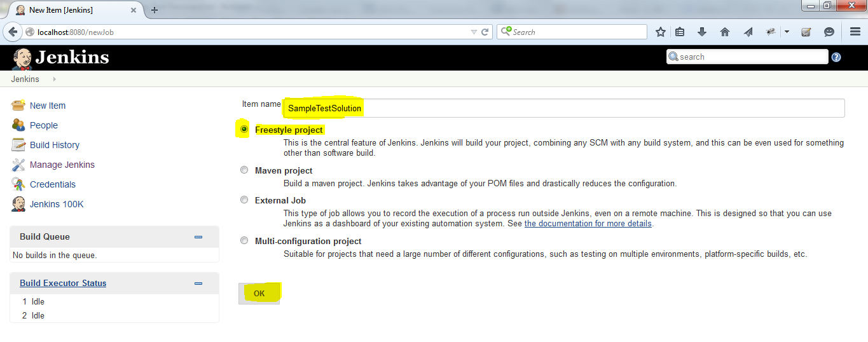Click the New Item box icon

click(x=18, y=106)
